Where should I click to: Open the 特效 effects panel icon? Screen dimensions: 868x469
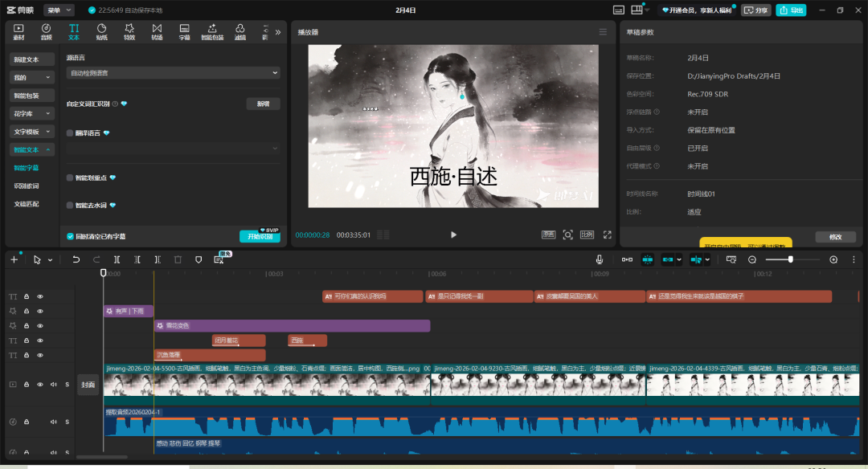[x=129, y=31]
